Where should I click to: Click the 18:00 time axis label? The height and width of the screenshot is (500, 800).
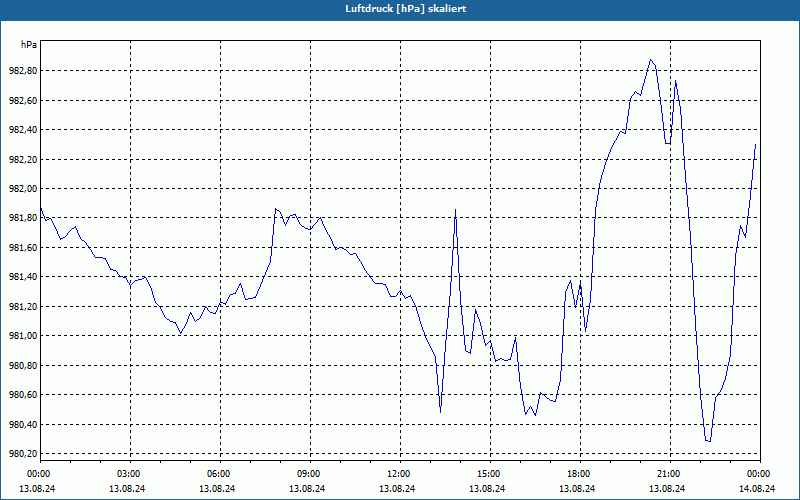pyautogui.click(x=581, y=473)
